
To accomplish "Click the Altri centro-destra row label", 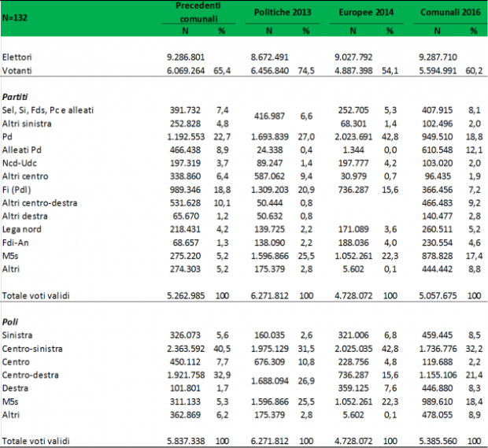I will click(x=39, y=203).
